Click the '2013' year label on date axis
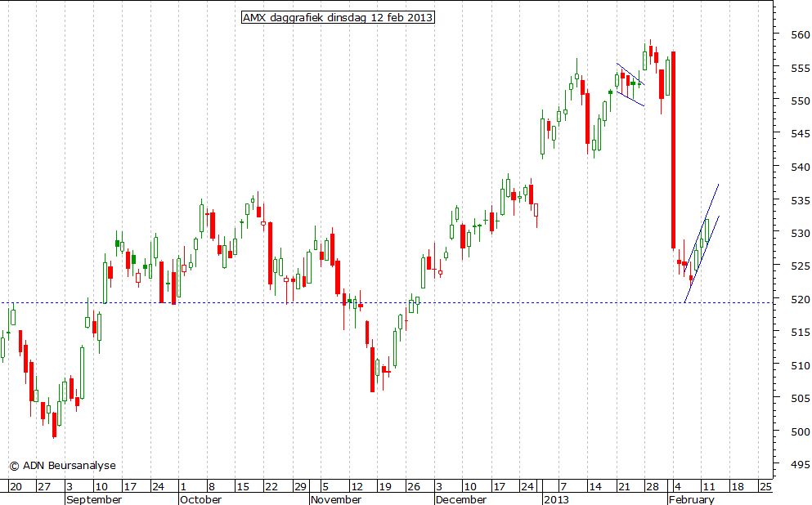 [x=556, y=499]
